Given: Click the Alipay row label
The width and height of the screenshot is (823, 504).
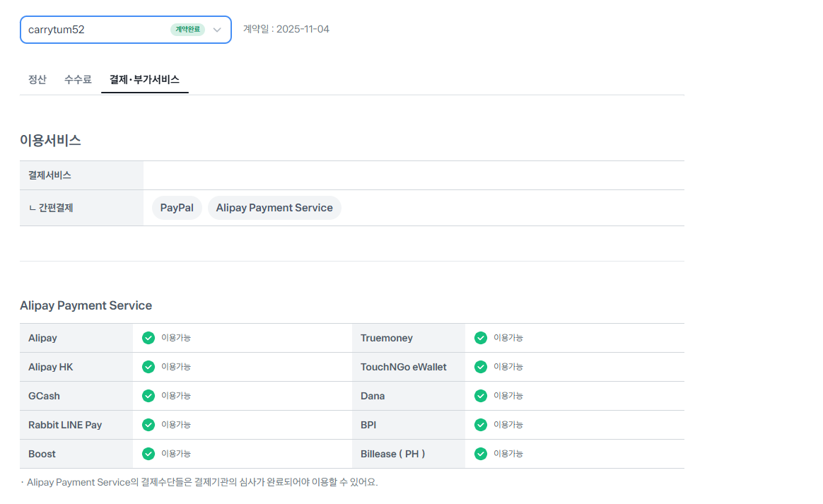Looking at the screenshot, I should point(42,338).
